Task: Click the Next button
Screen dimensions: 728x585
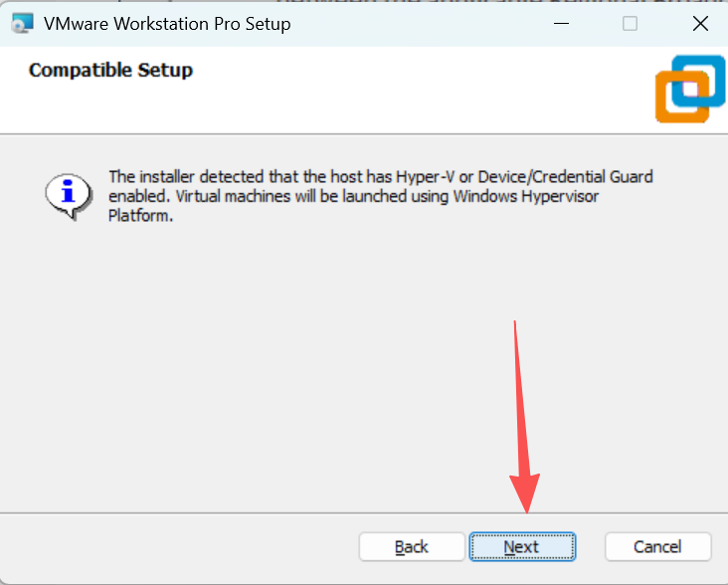Action: pyautogui.click(x=522, y=546)
